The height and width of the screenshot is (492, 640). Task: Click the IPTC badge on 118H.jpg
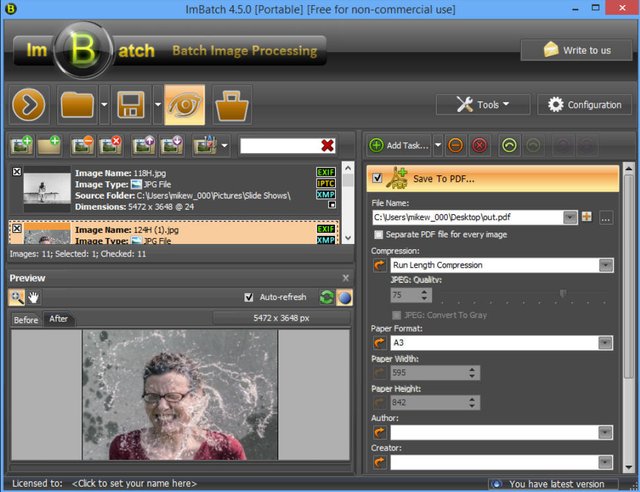[326, 183]
